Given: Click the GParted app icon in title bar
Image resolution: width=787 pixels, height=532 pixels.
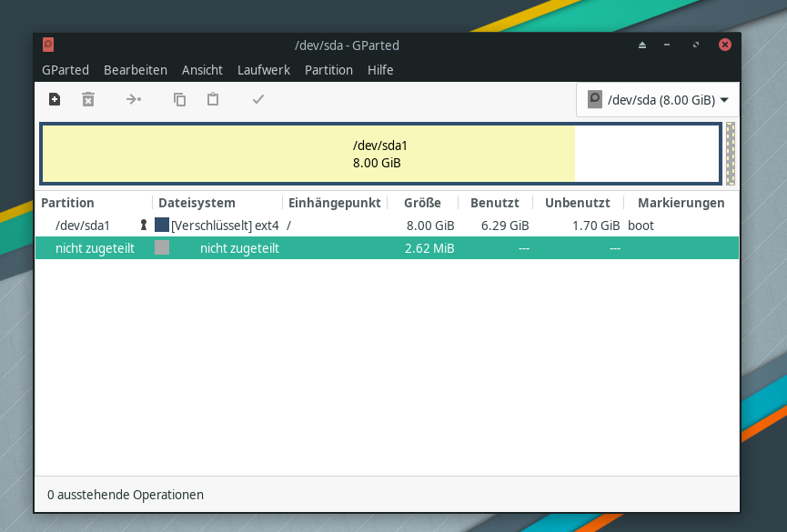Looking at the screenshot, I should point(48,45).
